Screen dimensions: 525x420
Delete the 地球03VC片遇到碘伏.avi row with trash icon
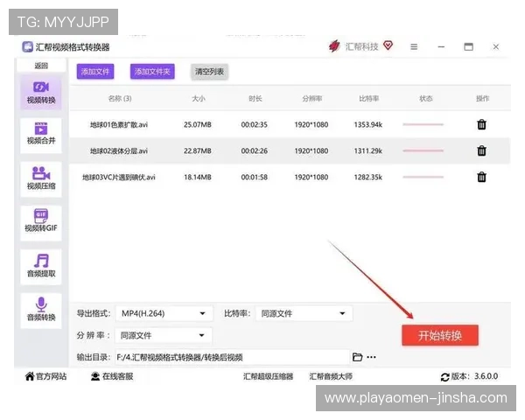[x=481, y=177]
